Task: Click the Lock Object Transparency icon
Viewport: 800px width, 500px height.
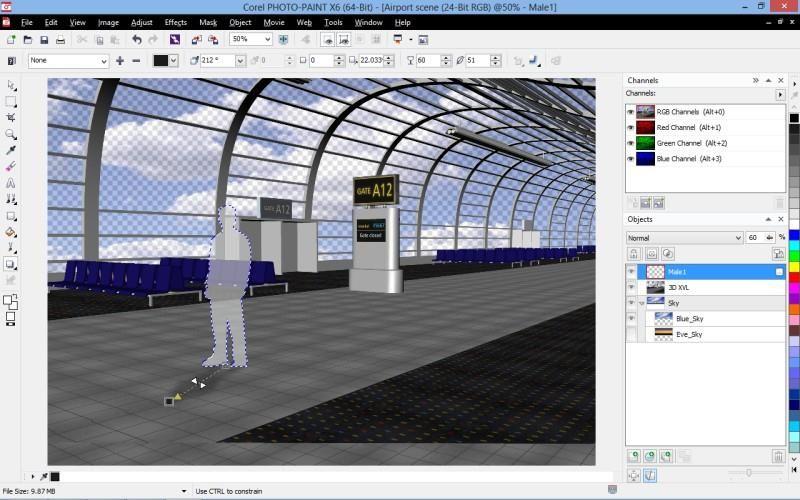Action: coord(634,254)
